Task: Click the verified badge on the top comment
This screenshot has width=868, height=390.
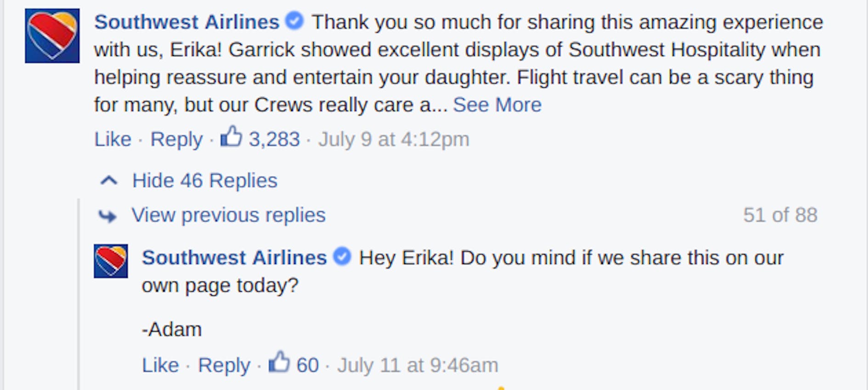Action: (x=294, y=21)
